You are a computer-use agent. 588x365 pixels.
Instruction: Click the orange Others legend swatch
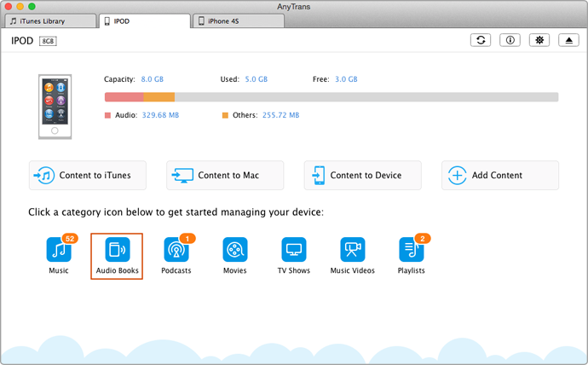(225, 115)
